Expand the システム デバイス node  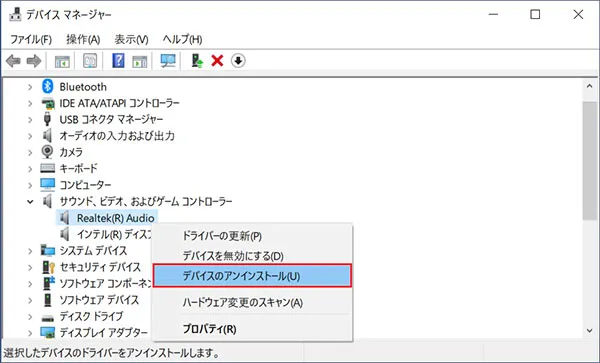[30, 251]
